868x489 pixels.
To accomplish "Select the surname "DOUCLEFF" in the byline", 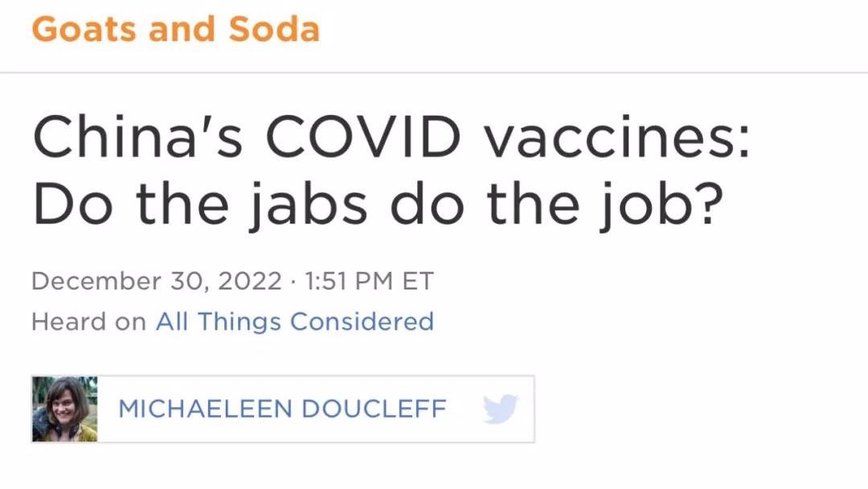I will tap(374, 409).
